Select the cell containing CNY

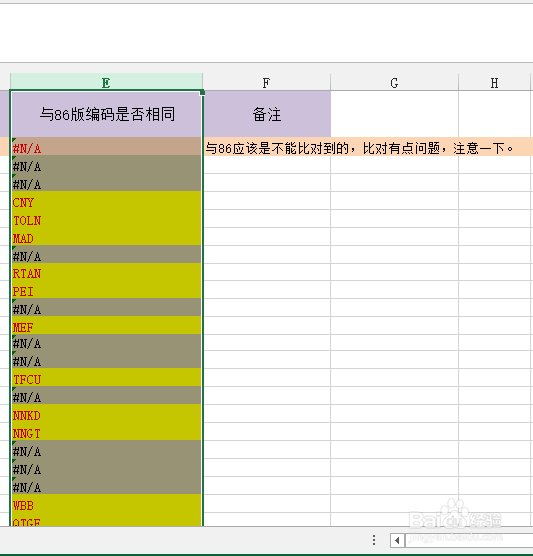pos(106,200)
